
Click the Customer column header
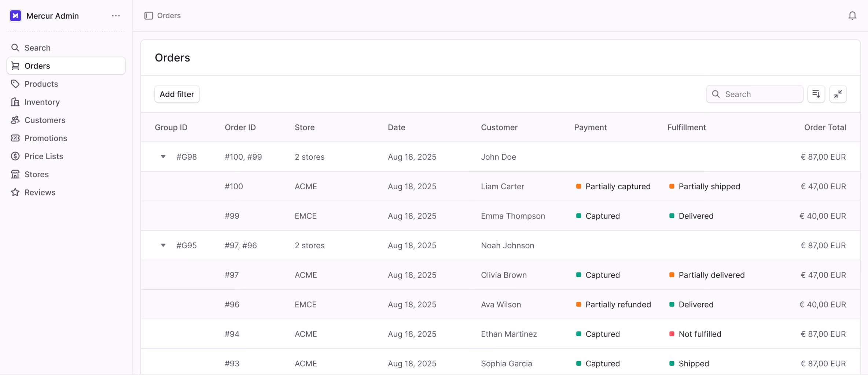tap(499, 127)
